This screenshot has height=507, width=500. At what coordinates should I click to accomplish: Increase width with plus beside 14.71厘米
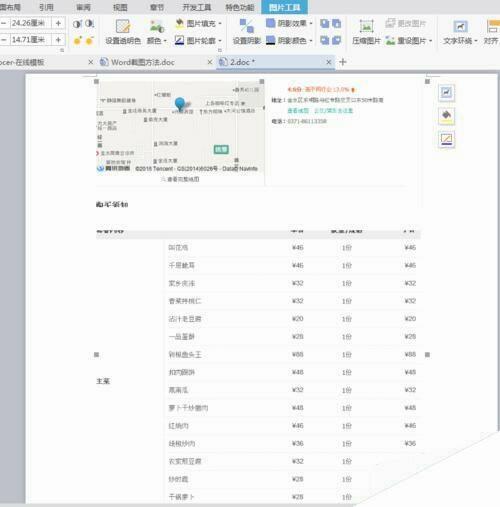pos(58,40)
